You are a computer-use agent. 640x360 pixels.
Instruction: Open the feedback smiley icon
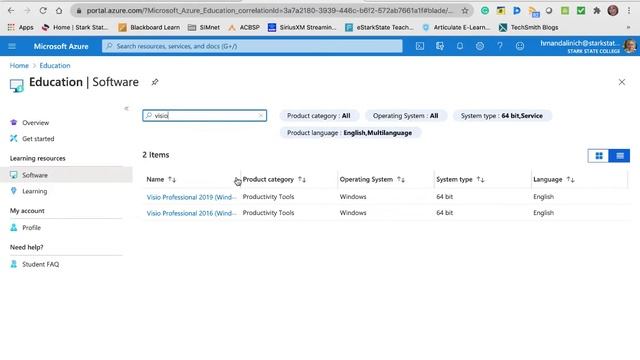(520, 46)
